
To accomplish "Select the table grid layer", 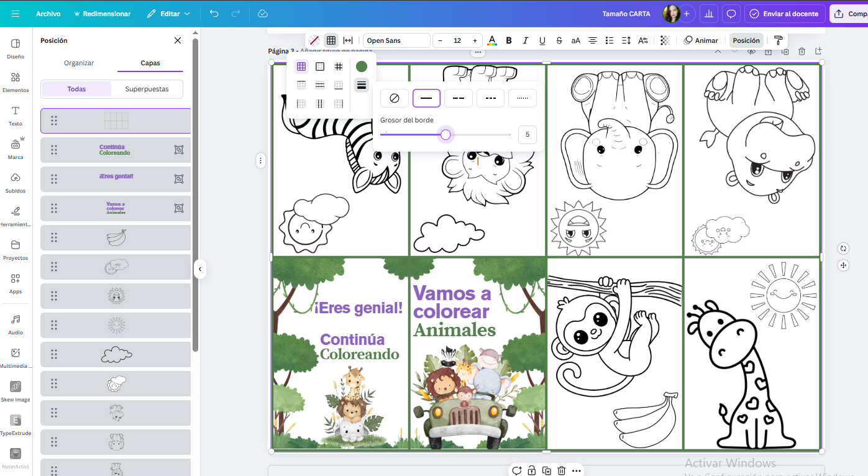I will point(116,121).
